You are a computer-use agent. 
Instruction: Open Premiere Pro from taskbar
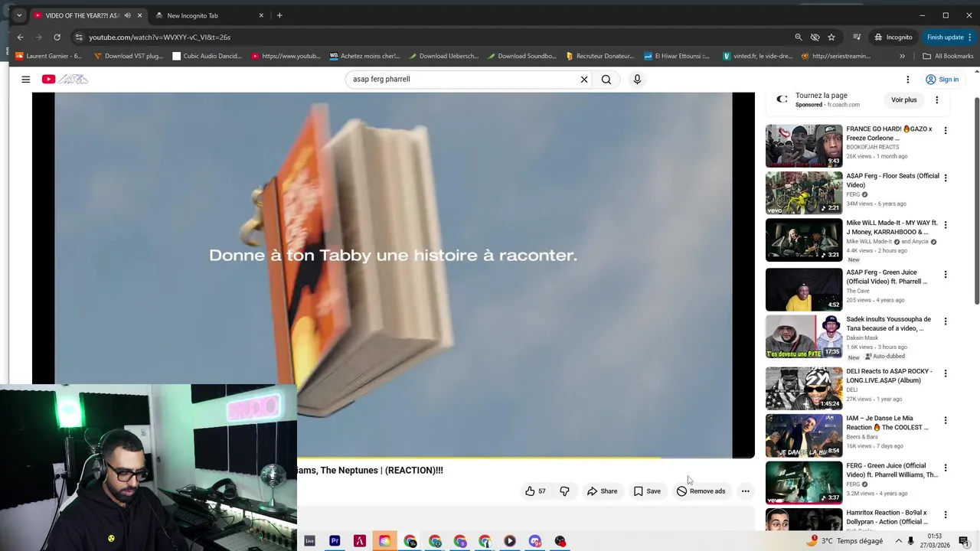(x=335, y=541)
